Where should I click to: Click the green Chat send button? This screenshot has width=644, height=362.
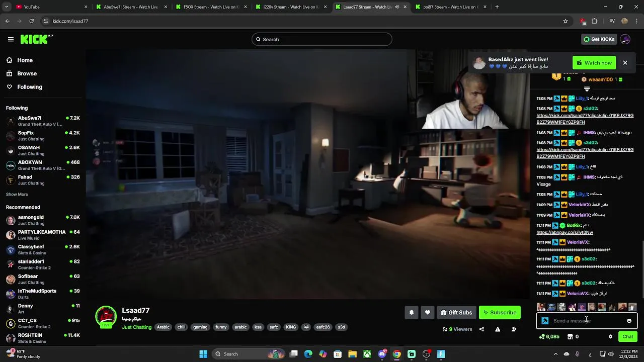[628, 337]
